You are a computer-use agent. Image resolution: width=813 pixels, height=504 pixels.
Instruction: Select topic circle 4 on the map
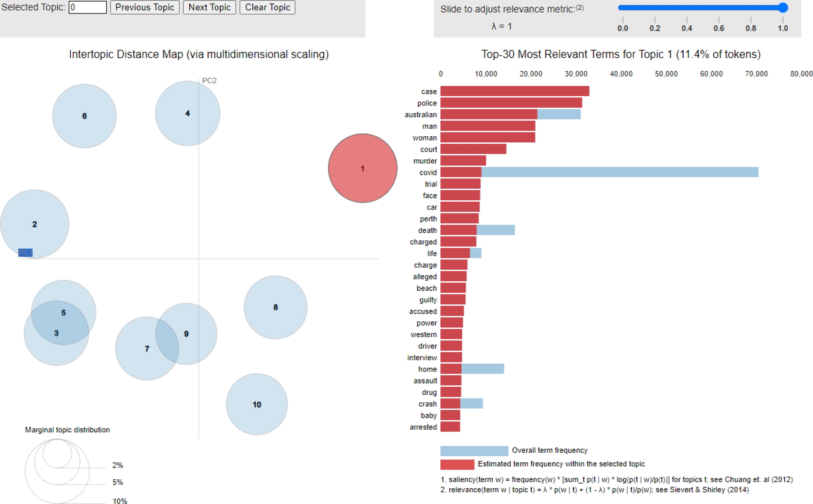187,113
